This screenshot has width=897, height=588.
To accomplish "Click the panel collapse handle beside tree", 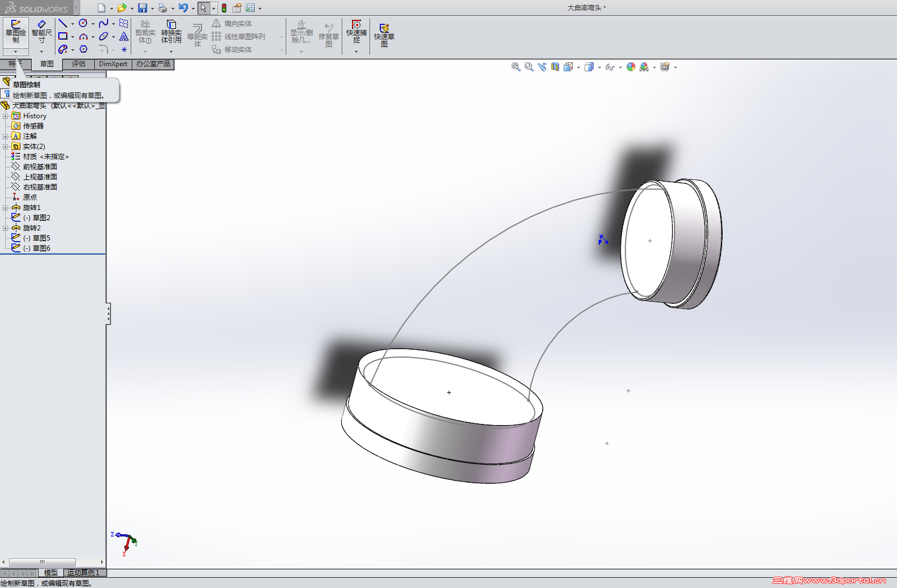I will 108,314.
